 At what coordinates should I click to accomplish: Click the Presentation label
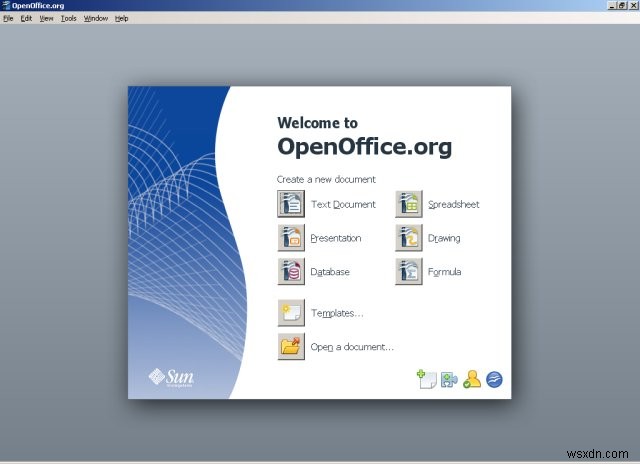336,238
